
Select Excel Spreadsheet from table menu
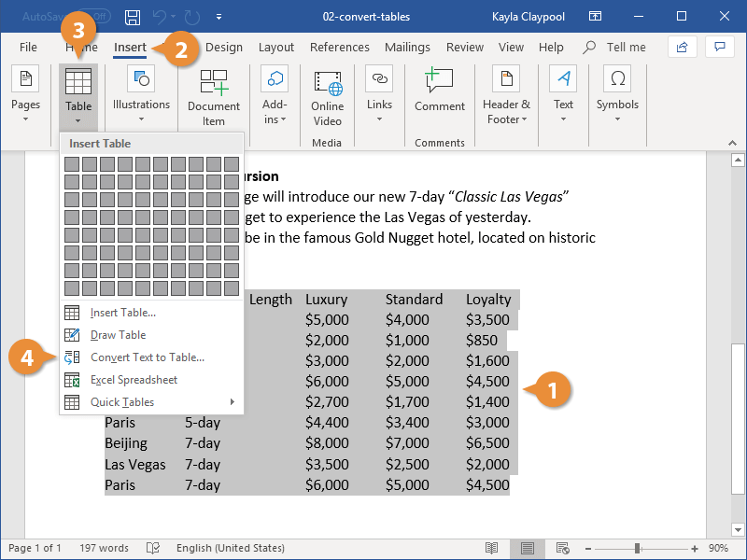(x=134, y=380)
